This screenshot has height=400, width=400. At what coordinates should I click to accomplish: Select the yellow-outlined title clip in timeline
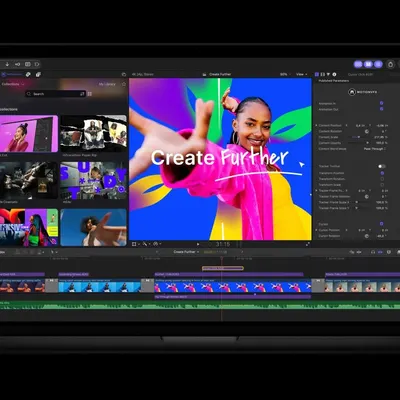click(223, 268)
